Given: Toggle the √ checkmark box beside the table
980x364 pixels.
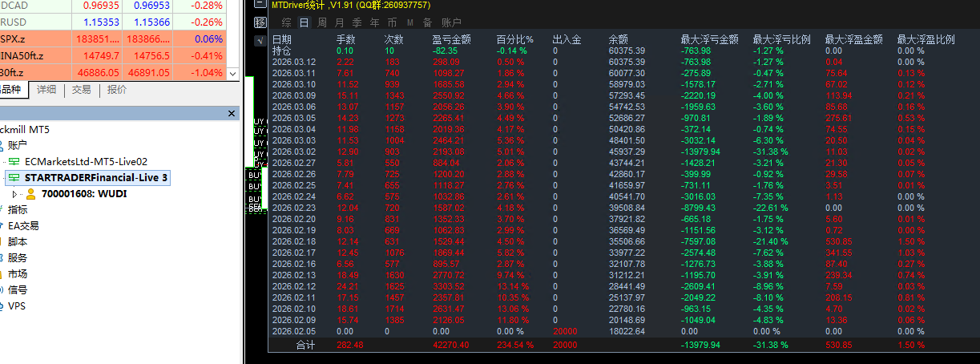Looking at the screenshot, I should click(x=260, y=40).
